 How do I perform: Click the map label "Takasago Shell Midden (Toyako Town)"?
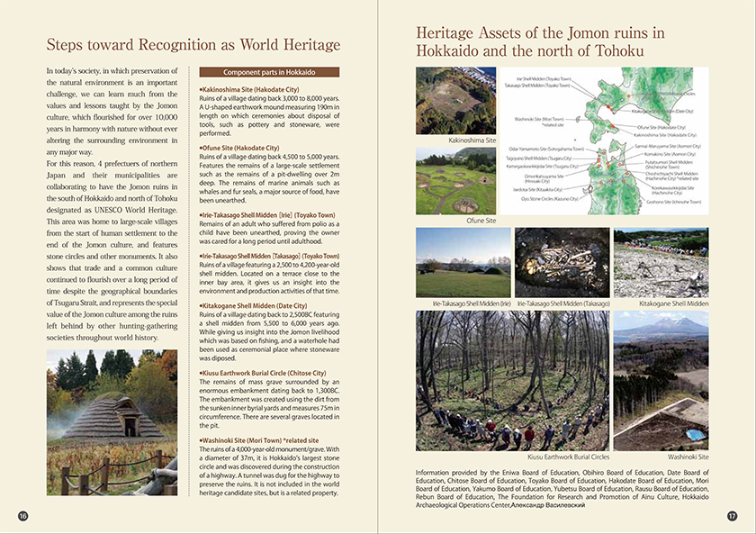coord(537,86)
